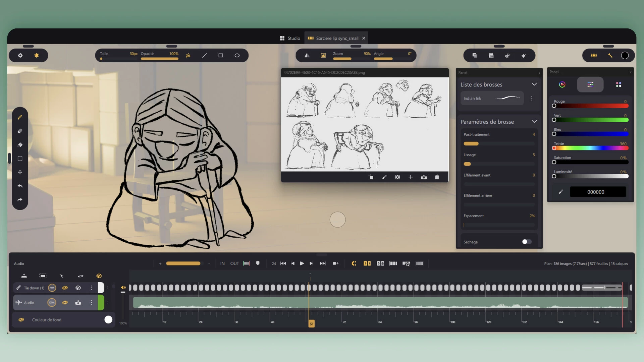
Task: Select the straight line shape tool
Action: (204, 55)
